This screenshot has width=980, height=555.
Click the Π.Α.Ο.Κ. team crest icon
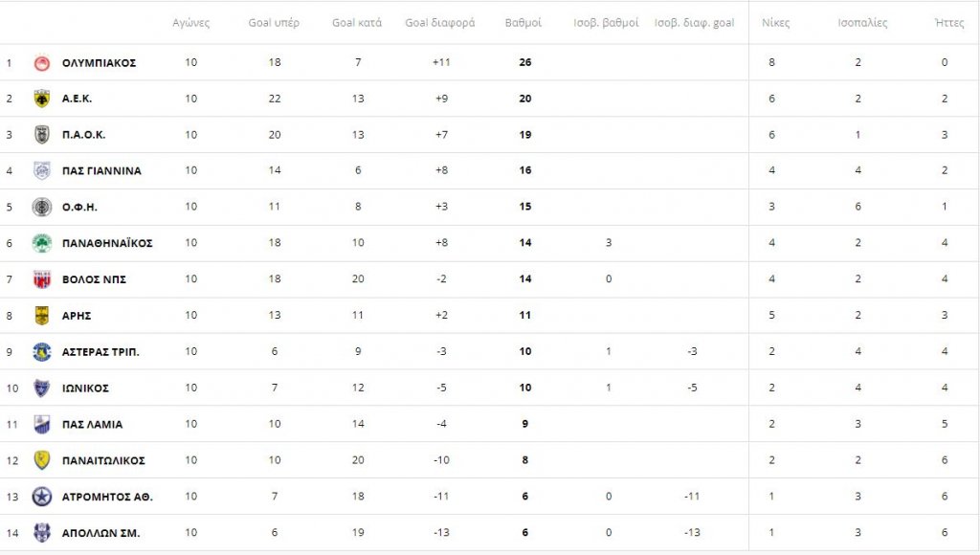pos(42,134)
